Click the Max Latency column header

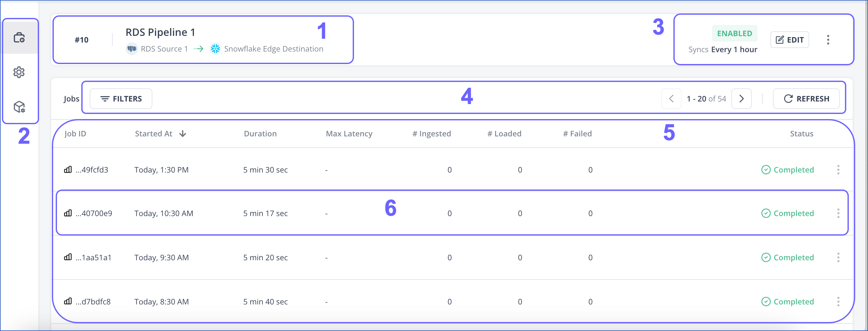click(x=349, y=134)
